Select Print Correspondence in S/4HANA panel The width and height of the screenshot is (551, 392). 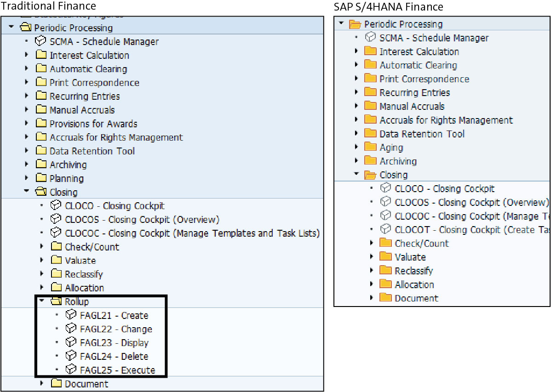pos(424,79)
